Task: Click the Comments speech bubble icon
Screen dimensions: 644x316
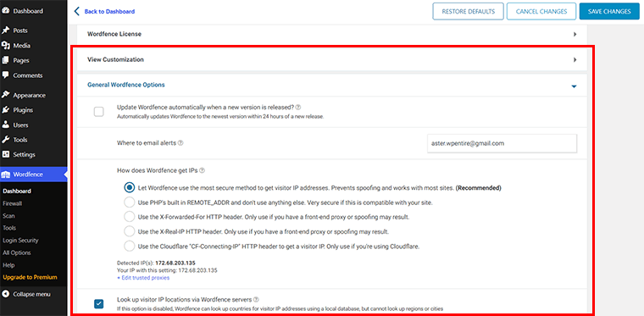Action: pyautogui.click(x=6, y=75)
